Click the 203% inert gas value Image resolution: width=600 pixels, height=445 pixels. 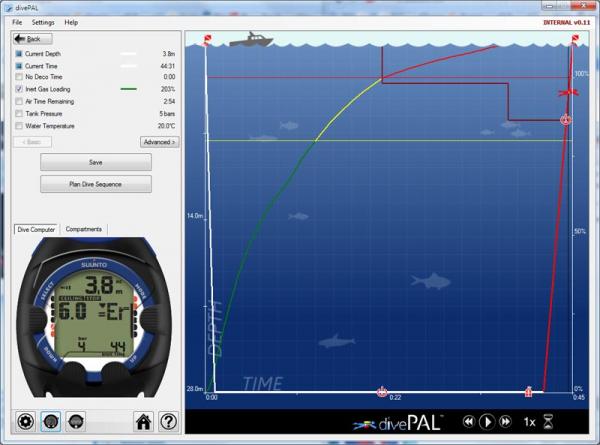click(168, 89)
